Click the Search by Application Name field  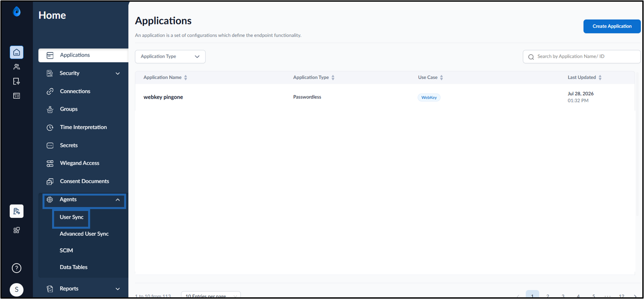582,56
